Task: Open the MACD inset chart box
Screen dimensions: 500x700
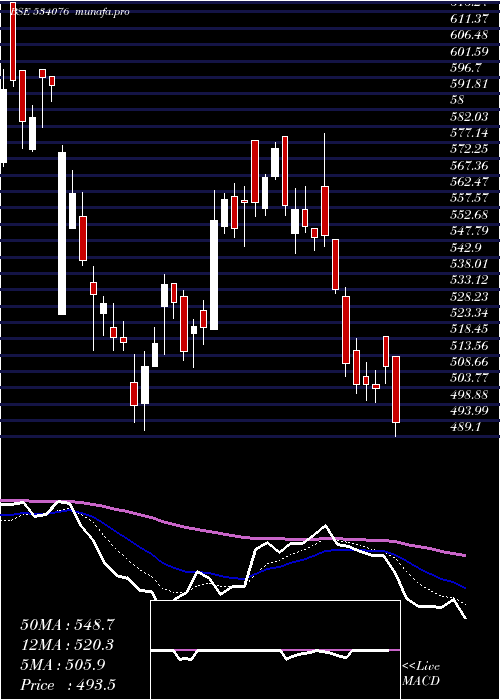Action: 275,650
